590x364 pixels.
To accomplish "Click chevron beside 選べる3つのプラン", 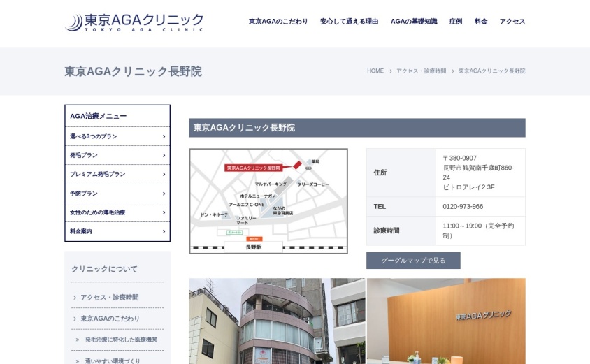I will (x=164, y=136).
